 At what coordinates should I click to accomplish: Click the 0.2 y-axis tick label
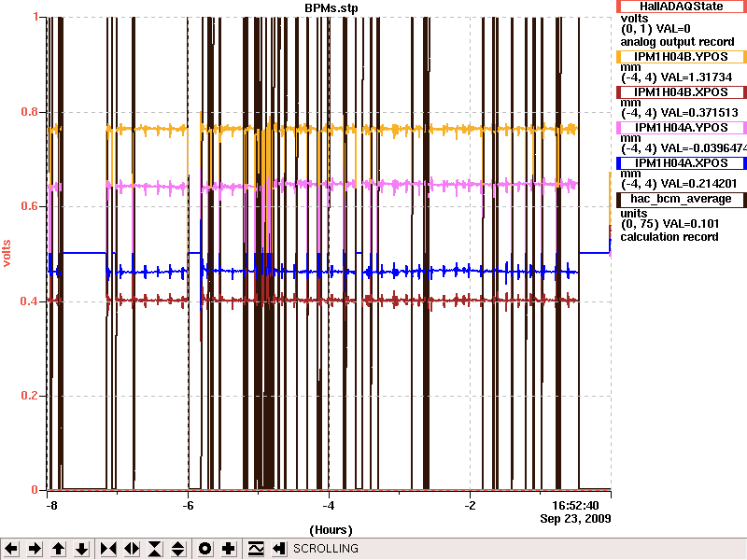[30, 396]
